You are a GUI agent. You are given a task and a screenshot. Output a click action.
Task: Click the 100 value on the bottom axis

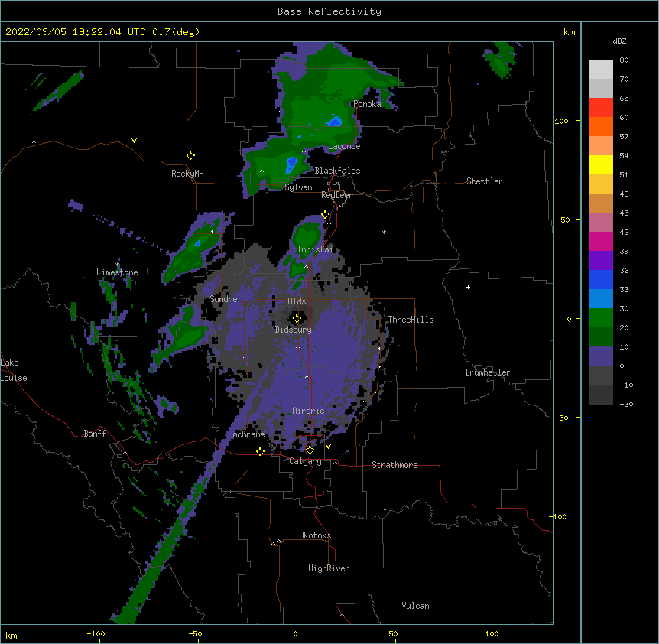(492, 633)
